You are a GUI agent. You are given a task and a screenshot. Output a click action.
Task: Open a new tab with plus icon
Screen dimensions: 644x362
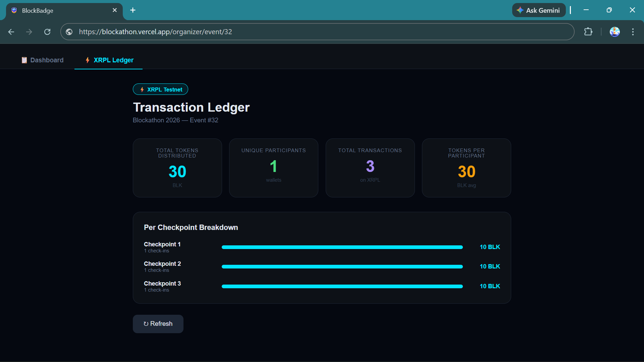point(133,10)
